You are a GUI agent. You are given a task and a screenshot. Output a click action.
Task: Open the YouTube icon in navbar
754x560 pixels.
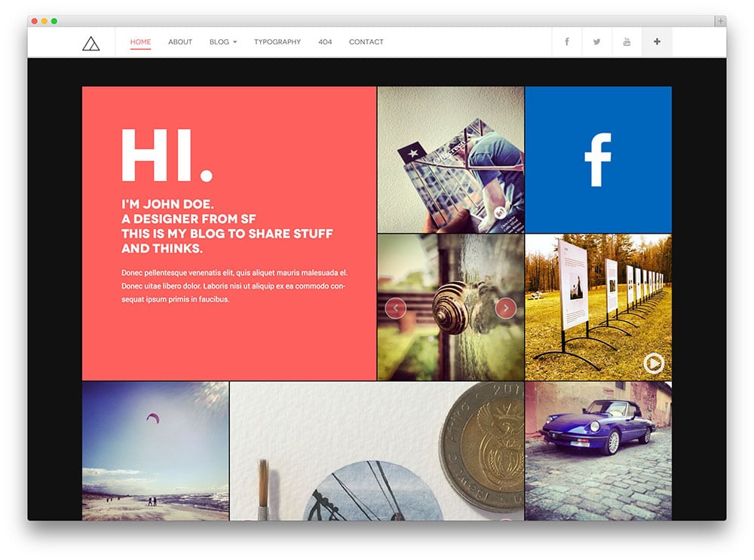click(627, 41)
